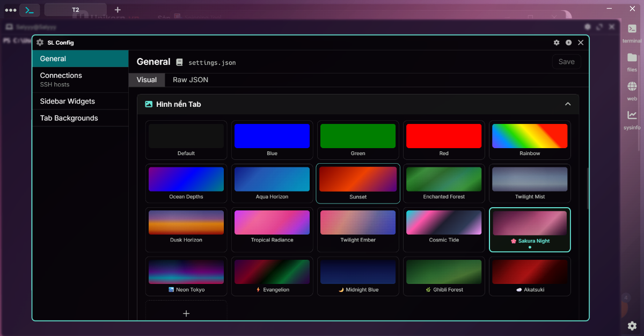
Task: Collapse the Hình nền Tab section
Action: click(568, 104)
